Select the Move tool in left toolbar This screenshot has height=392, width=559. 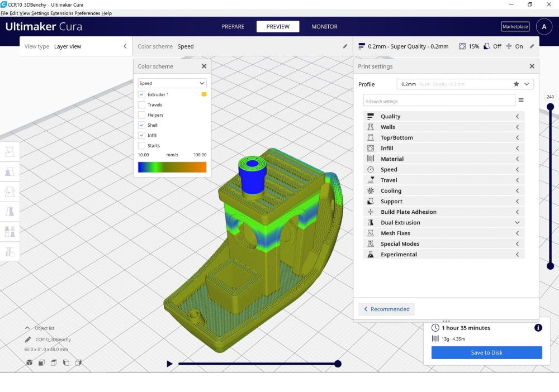(10, 152)
